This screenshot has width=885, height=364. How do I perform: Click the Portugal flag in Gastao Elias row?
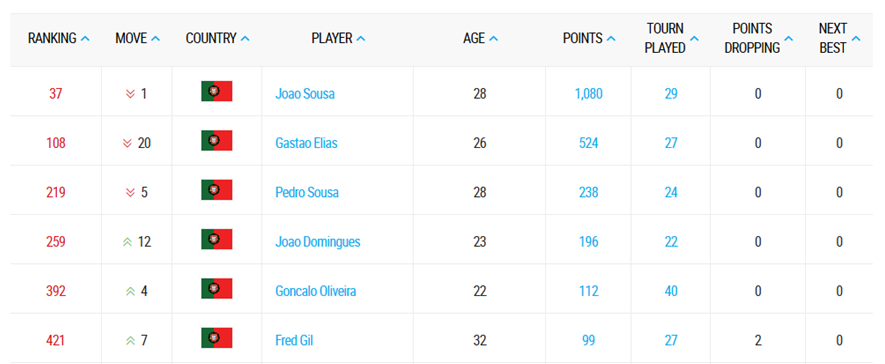coord(217,141)
